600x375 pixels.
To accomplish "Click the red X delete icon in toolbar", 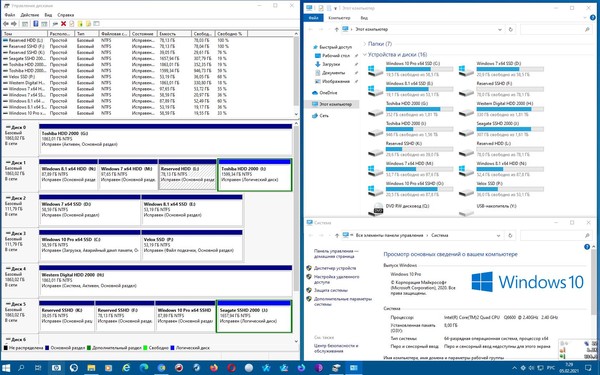I will point(64,24).
